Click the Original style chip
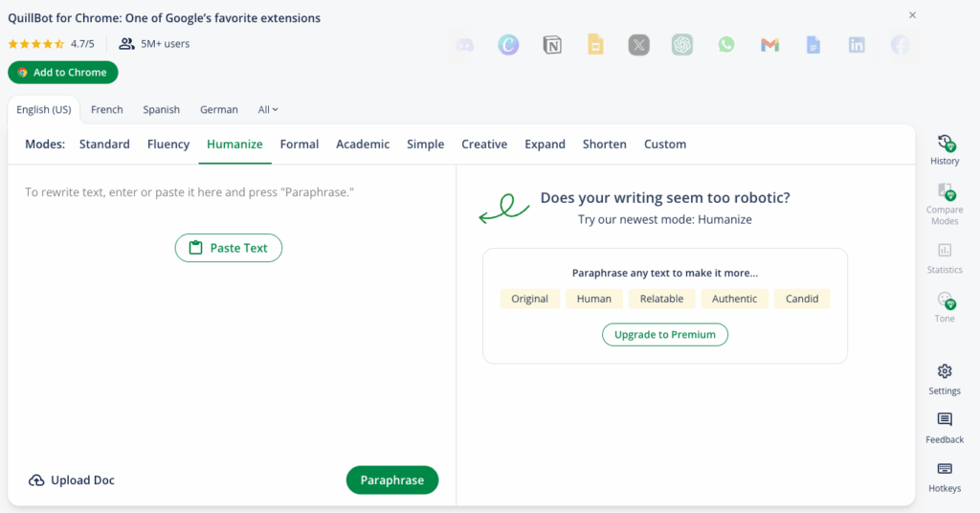Viewport: 980px width, 513px height. tap(529, 299)
